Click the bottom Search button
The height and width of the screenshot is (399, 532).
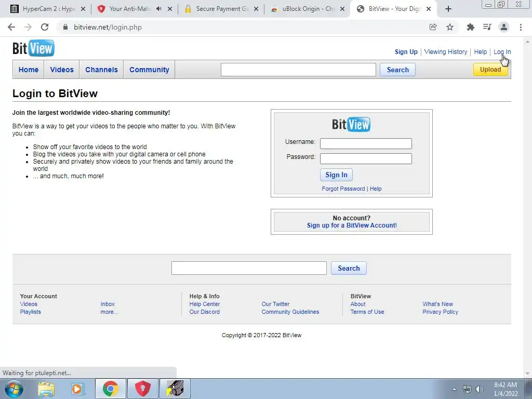coord(349,268)
